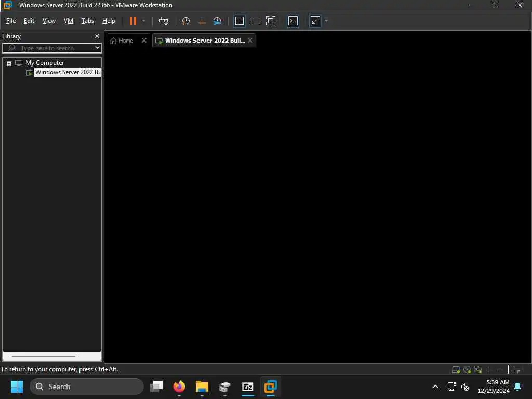The width and height of the screenshot is (532, 399).
Task: Click the hard disk status icon
Action: point(456,369)
